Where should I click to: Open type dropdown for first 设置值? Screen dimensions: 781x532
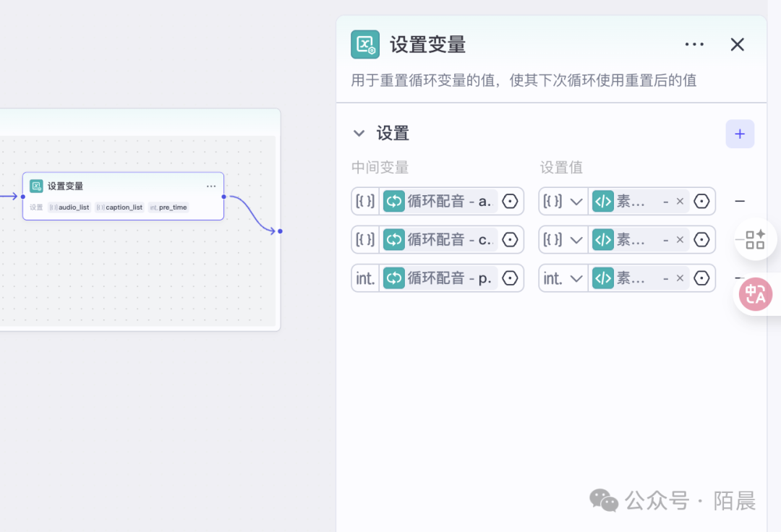[x=563, y=201]
